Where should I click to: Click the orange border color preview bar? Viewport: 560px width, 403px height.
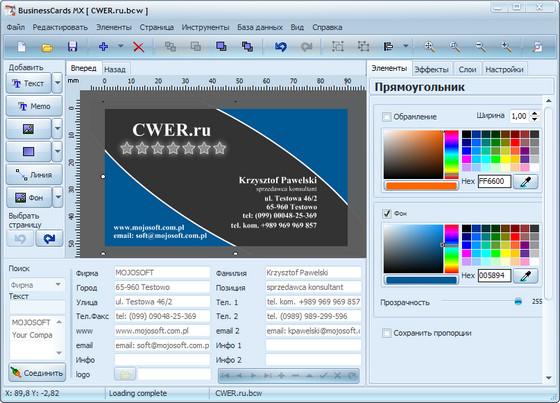421,186
